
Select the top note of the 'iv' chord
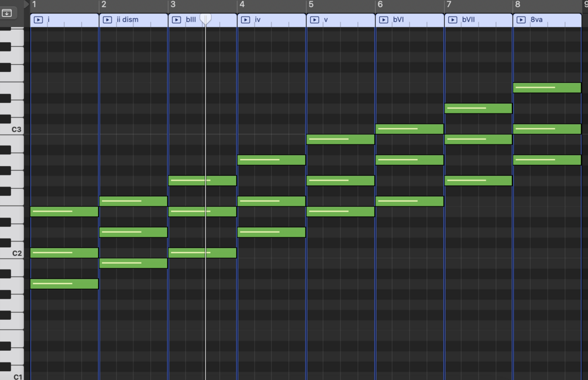(271, 160)
